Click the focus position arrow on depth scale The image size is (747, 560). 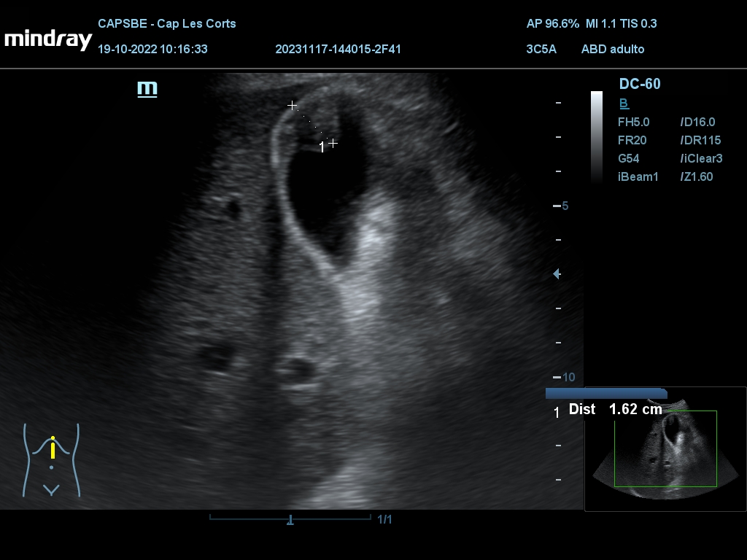[557, 274]
